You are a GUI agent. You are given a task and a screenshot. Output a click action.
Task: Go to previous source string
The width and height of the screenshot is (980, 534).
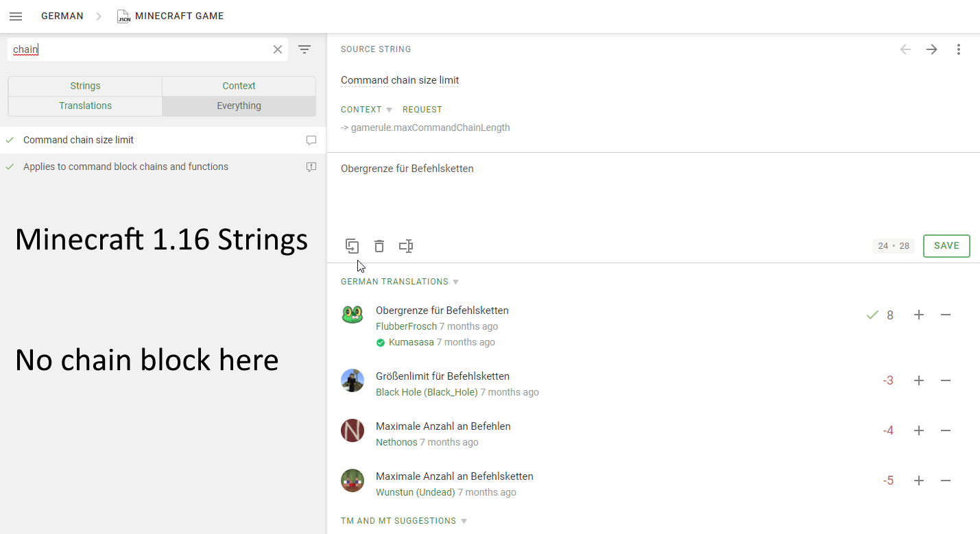[905, 49]
